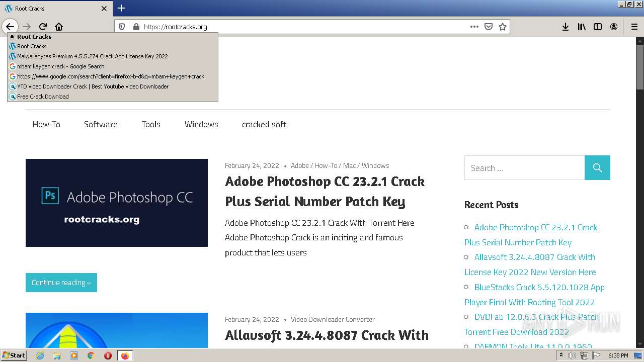
Task: Open recent post DVDFab 12.0.6.3 Crack
Action: (532, 324)
